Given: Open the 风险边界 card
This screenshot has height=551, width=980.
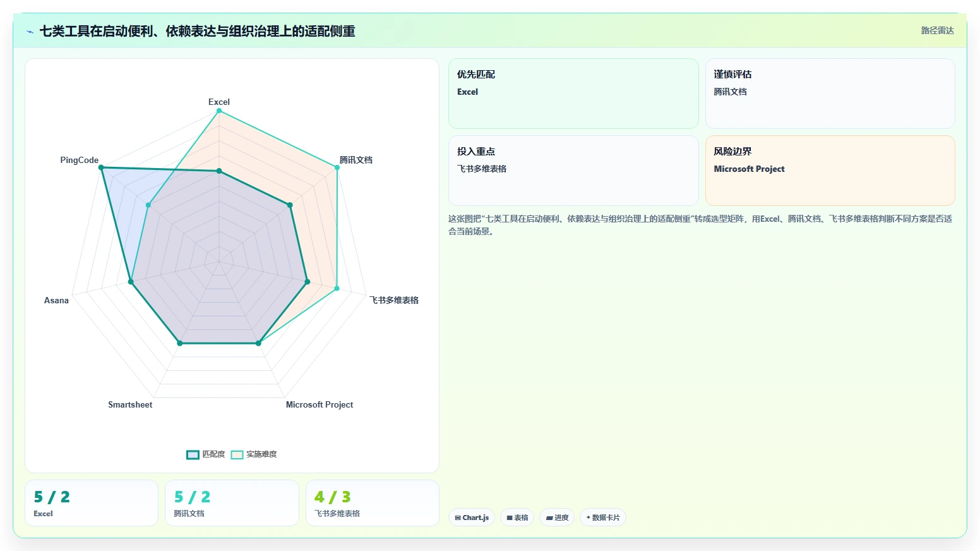Looking at the screenshot, I should [830, 171].
